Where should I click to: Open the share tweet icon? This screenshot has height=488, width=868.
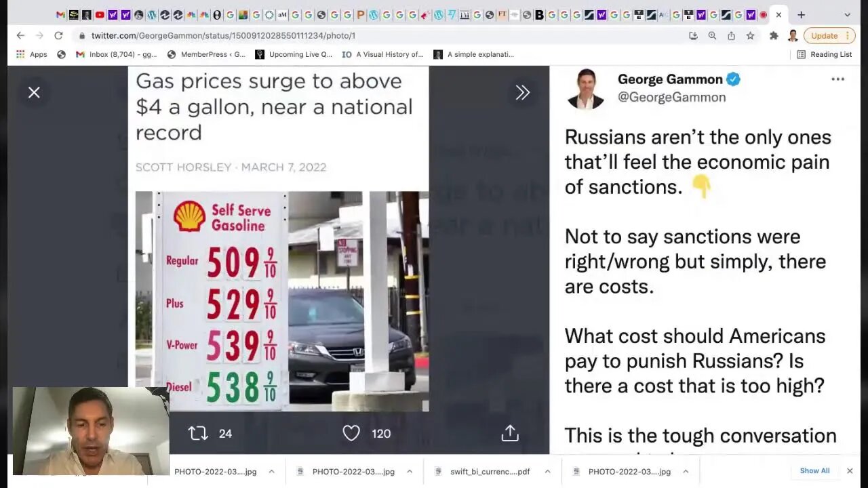point(510,433)
